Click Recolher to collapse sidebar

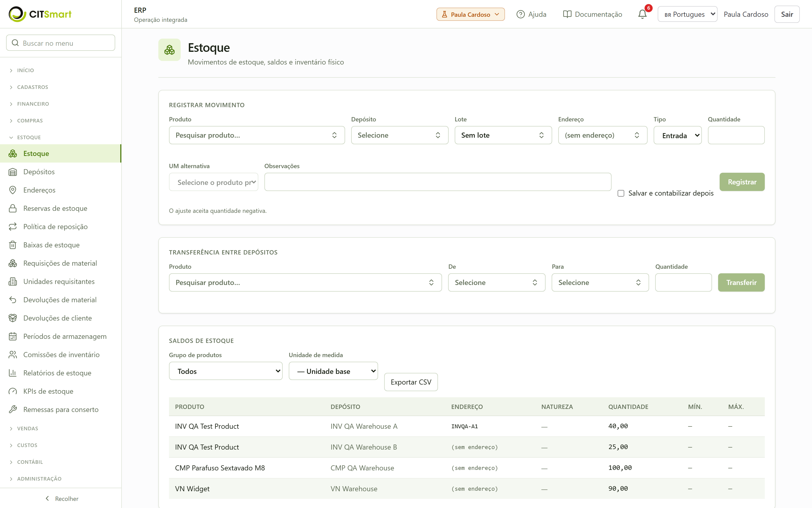(62, 499)
